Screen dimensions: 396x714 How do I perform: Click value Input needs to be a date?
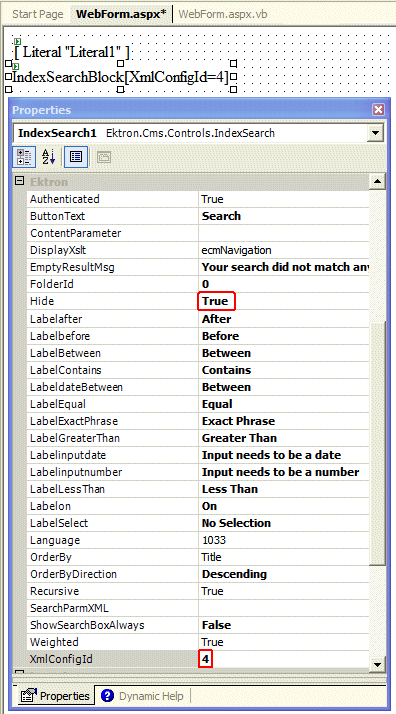tap(271, 455)
